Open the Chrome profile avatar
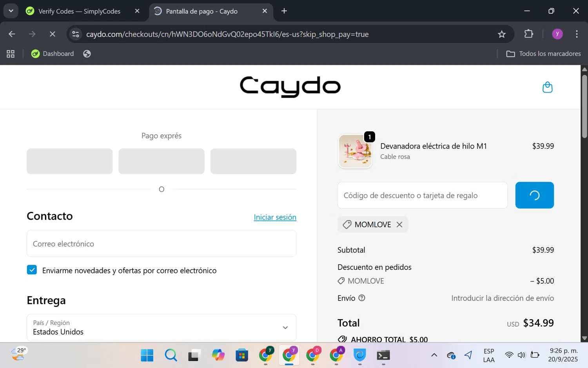This screenshot has width=588, height=368. (x=557, y=34)
